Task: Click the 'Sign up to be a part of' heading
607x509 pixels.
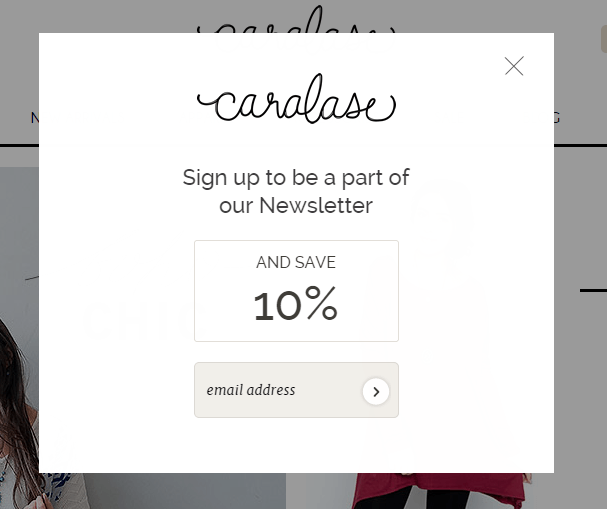Action: click(296, 177)
